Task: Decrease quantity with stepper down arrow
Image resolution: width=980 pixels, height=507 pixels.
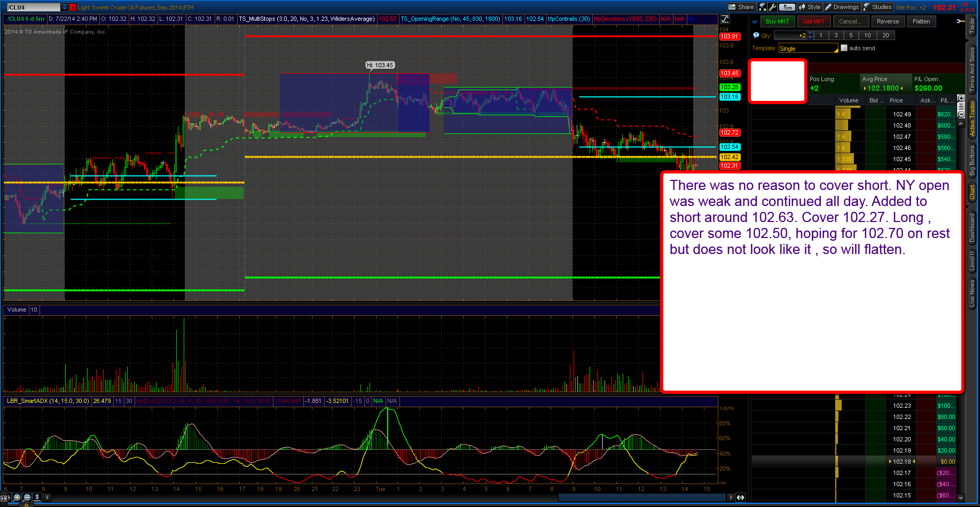Action: (810, 37)
